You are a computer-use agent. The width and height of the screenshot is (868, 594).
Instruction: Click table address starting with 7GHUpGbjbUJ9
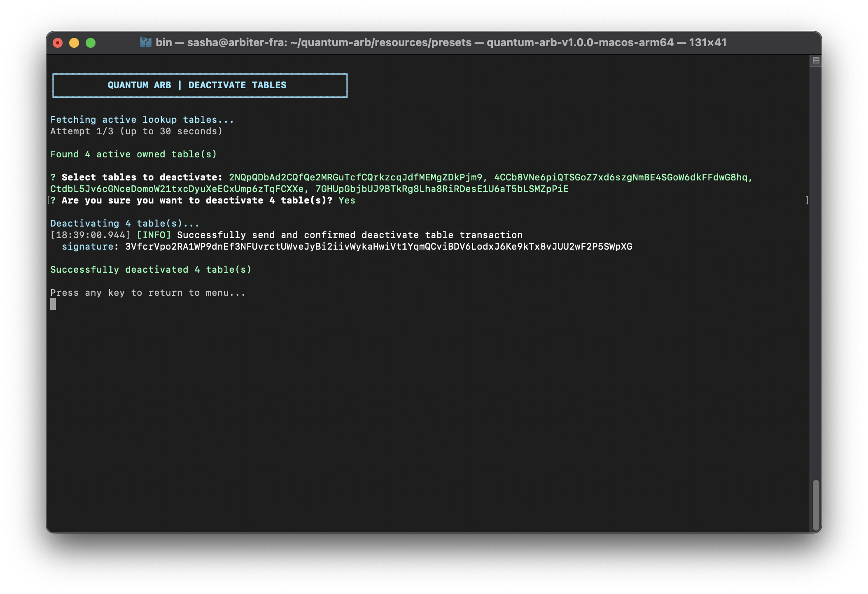442,189
